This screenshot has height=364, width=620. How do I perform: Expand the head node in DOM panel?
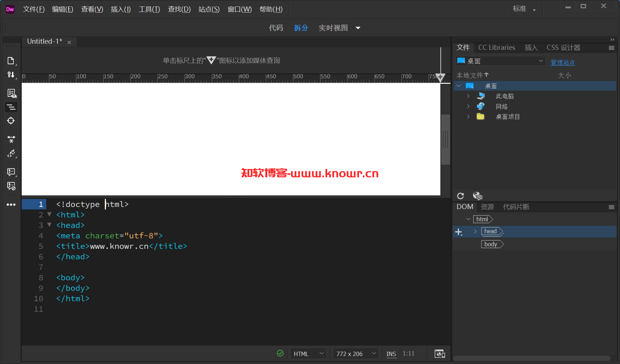475,231
